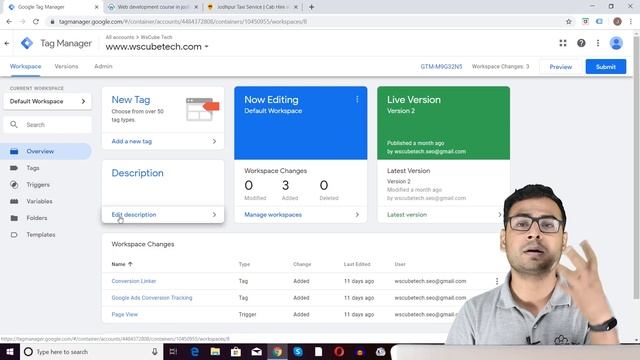This screenshot has width=640, height=360.
Task: Click the browser address bar URL
Action: click(182, 22)
